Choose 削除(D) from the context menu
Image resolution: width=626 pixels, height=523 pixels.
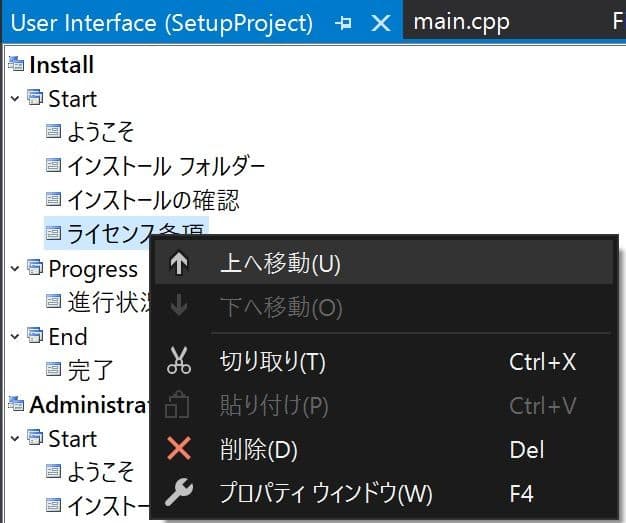[258, 449]
